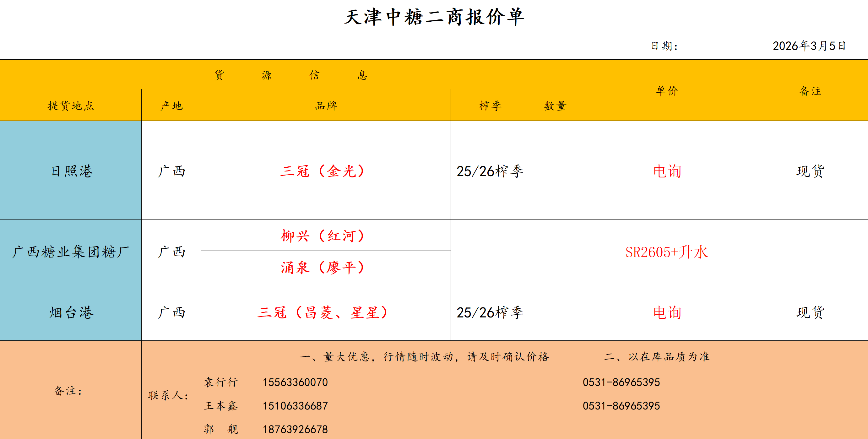Select 现货 remark in 烟台港 row

pyautogui.click(x=810, y=312)
